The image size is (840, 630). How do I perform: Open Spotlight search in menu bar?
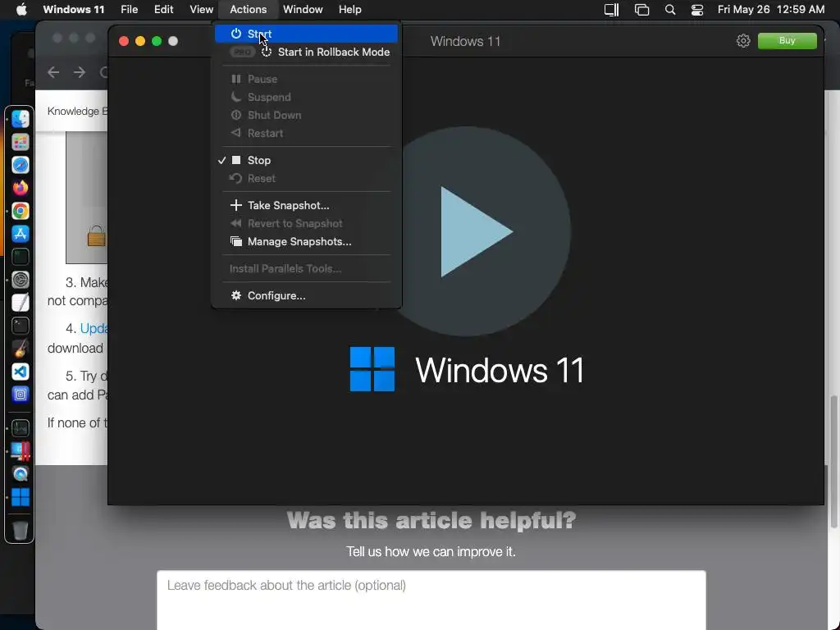tap(669, 10)
